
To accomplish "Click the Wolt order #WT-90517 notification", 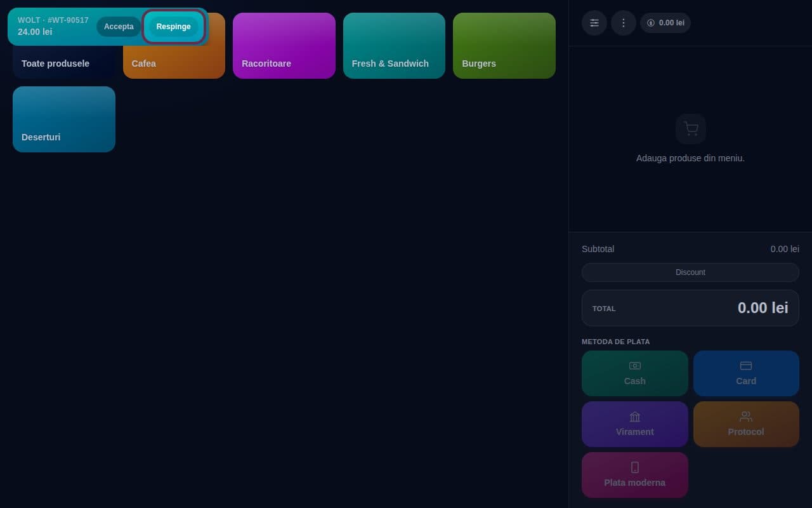I will coord(53,26).
